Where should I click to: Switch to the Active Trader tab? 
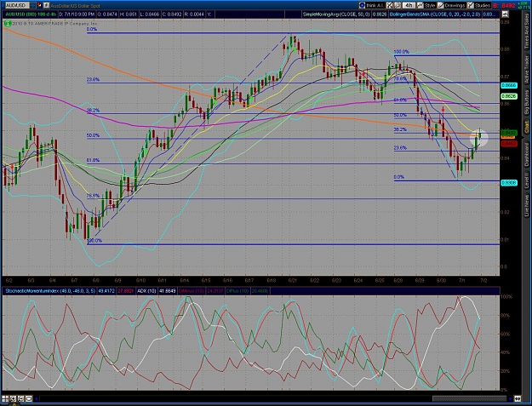527,70
